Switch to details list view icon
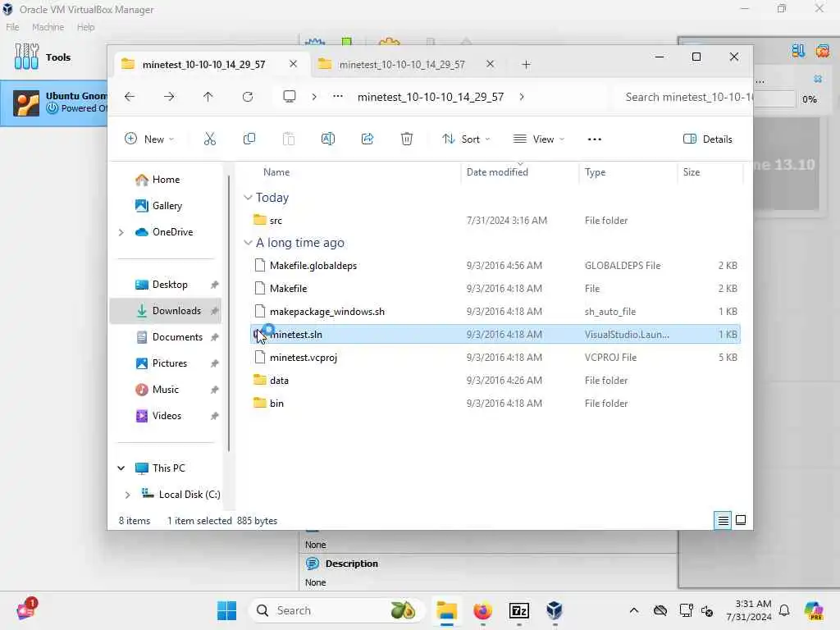 (723, 520)
